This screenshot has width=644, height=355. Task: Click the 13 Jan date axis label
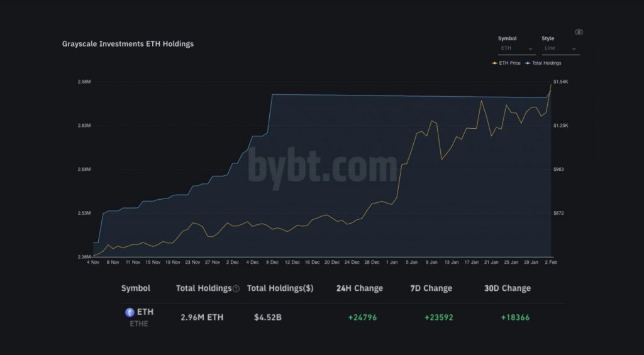452,262
